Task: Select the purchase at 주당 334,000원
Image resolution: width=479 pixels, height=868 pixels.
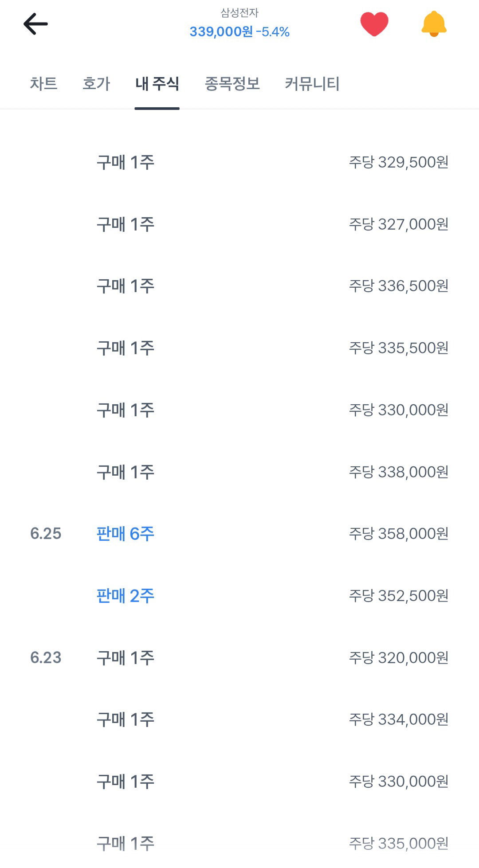Action: [x=239, y=719]
